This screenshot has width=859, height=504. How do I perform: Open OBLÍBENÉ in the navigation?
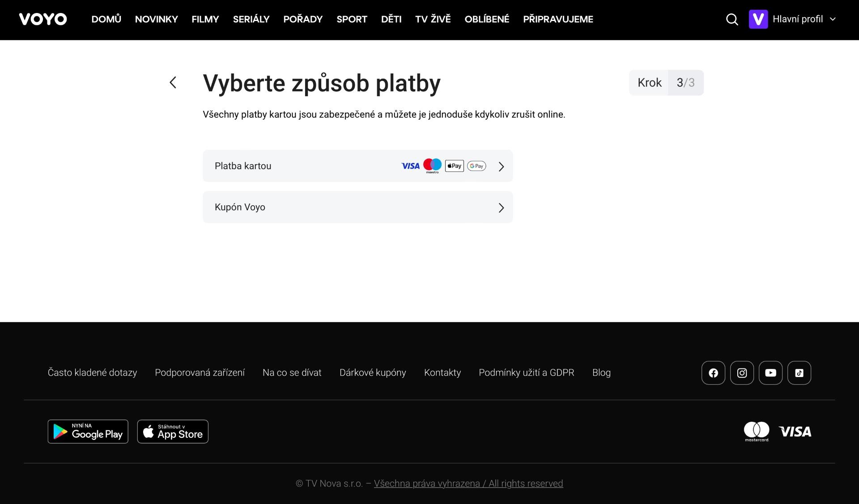[x=487, y=19]
